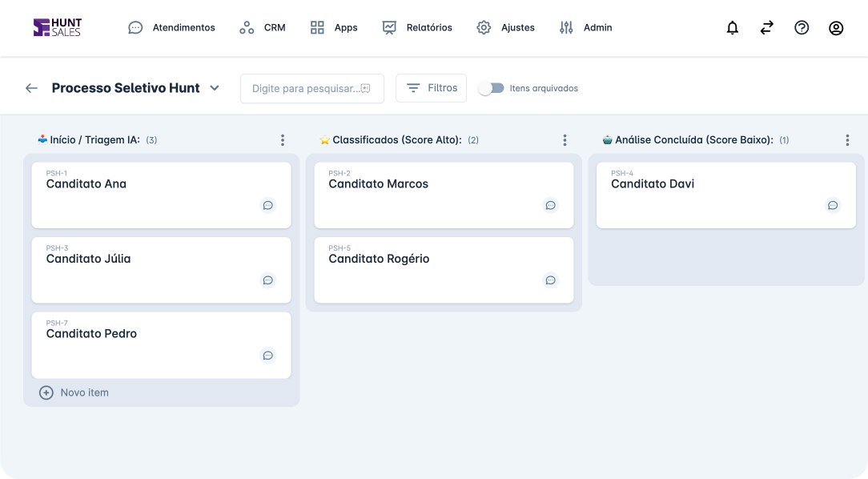Open the help question mark icon

802,27
